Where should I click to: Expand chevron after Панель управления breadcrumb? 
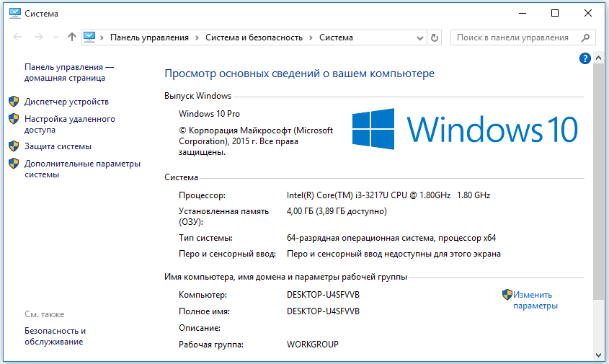coord(197,37)
